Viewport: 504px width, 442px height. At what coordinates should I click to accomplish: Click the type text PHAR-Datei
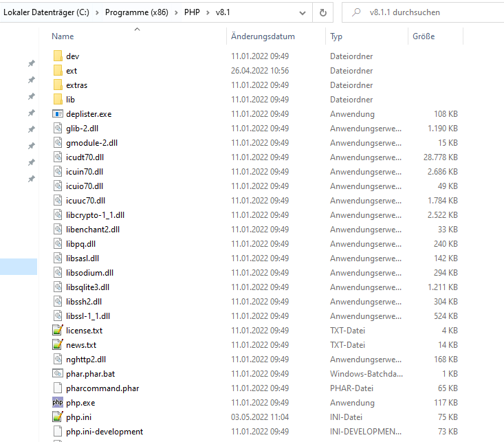point(351,388)
